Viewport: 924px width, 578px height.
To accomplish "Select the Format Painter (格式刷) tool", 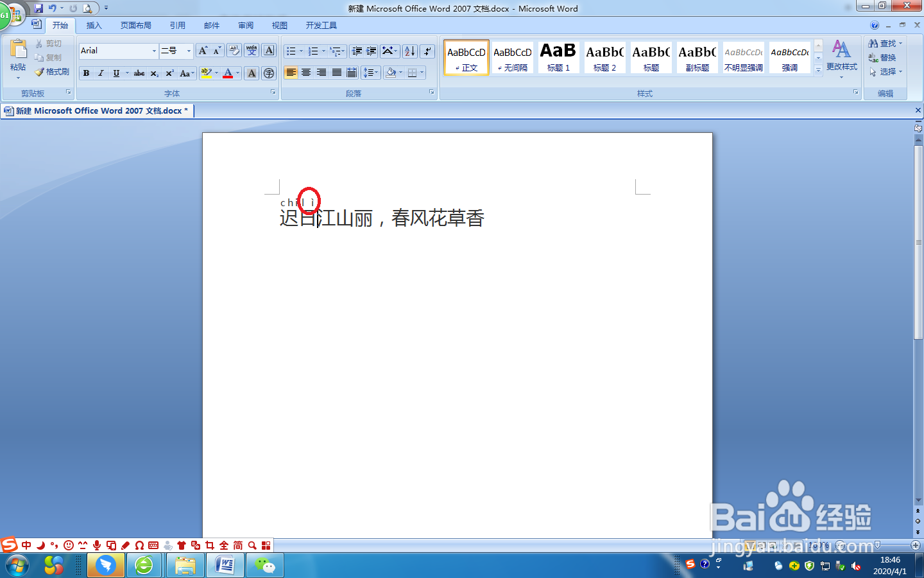I will click(x=51, y=71).
